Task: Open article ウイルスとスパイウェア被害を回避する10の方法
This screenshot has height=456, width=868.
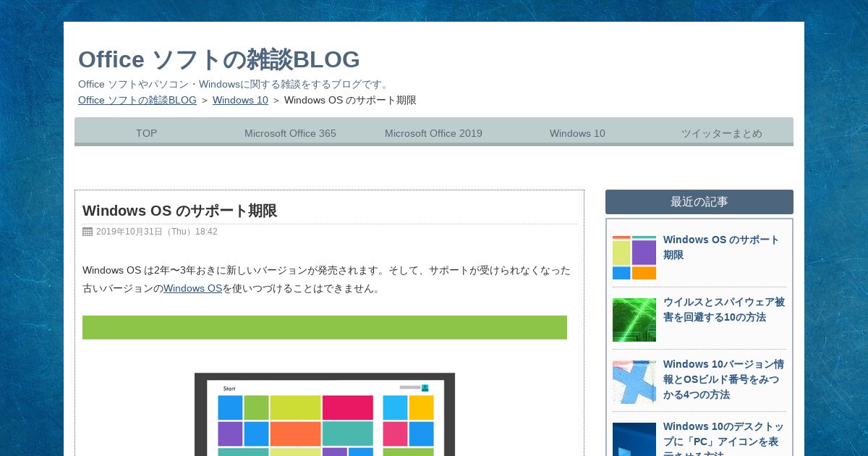Action: pyautogui.click(x=724, y=310)
